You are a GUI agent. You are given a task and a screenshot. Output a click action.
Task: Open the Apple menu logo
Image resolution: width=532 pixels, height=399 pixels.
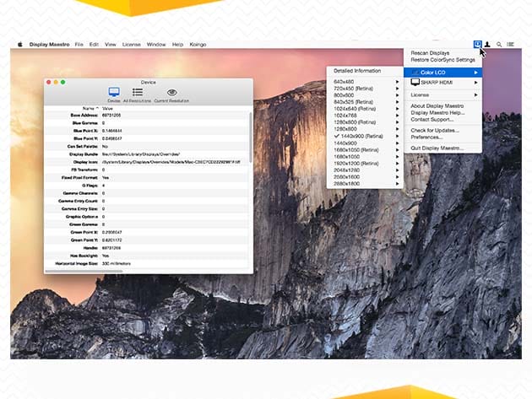pos(19,44)
